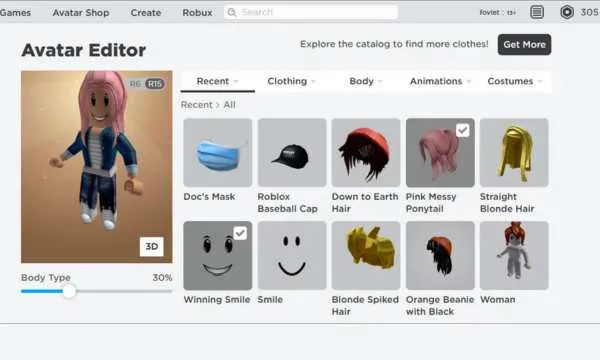Open the Robux coin icon in top bar
600x360 pixels.
[567, 12]
